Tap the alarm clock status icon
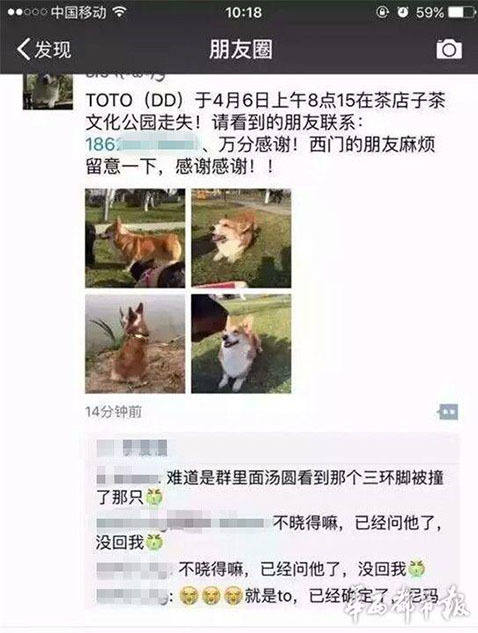 [403, 13]
